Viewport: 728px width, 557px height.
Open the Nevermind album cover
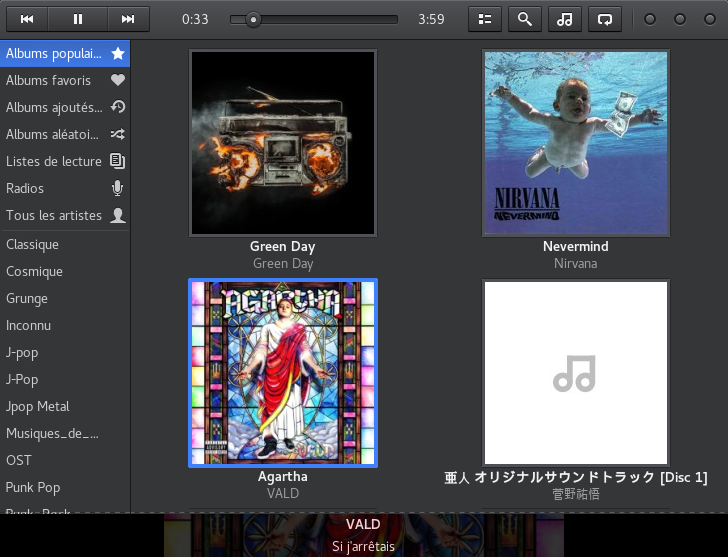(x=576, y=143)
